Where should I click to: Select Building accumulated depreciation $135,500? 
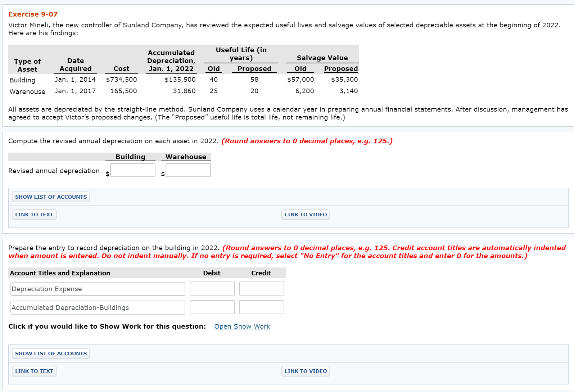pyautogui.click(x=180, y=80)
